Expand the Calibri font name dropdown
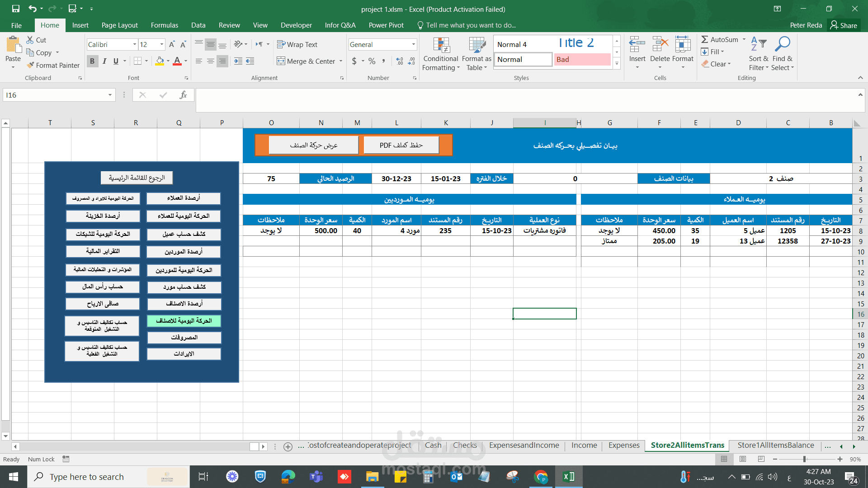The height and width of the screenshot is (488, 868). point(134,44)
